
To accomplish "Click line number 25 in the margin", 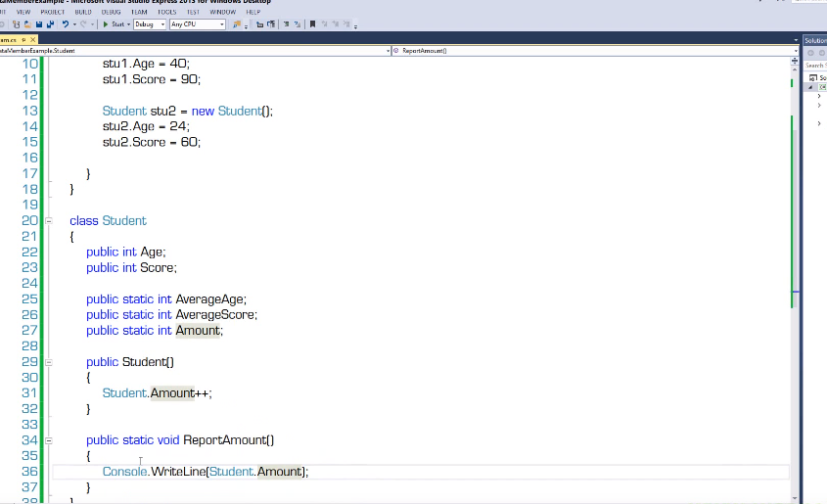I will pyautogui.click(x=29, y=298).
